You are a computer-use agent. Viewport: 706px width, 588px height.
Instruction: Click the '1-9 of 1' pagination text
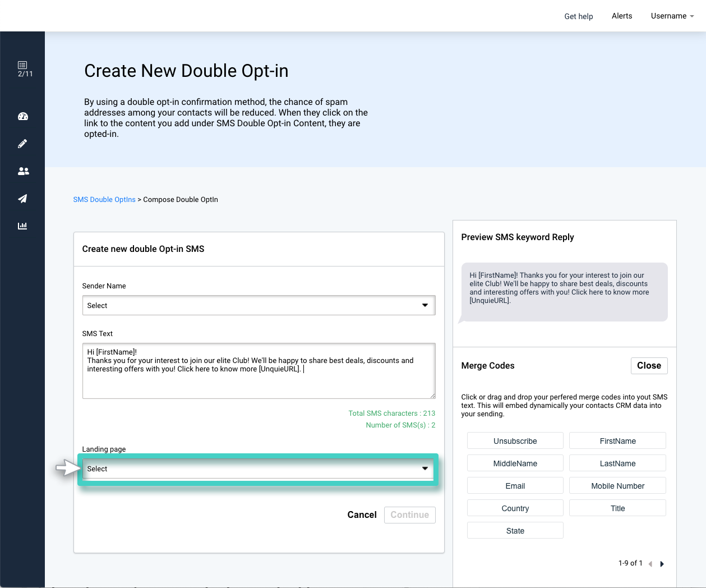click(x=630, y=563)
